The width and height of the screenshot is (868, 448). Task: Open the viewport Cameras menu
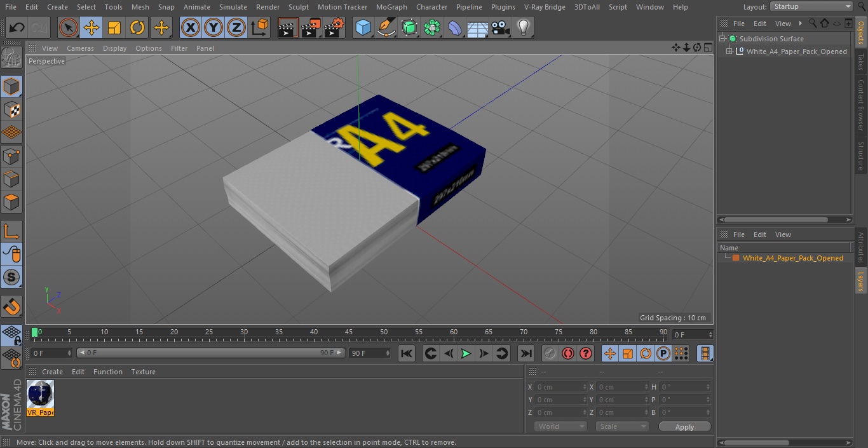pyautogui.click(x=80, y=48)
